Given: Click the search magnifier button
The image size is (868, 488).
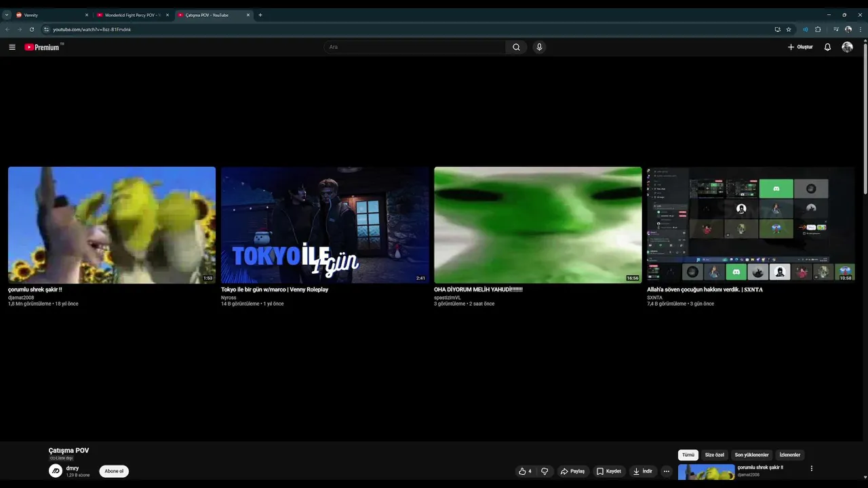Looking at the screenshot, I should (516, 47).
